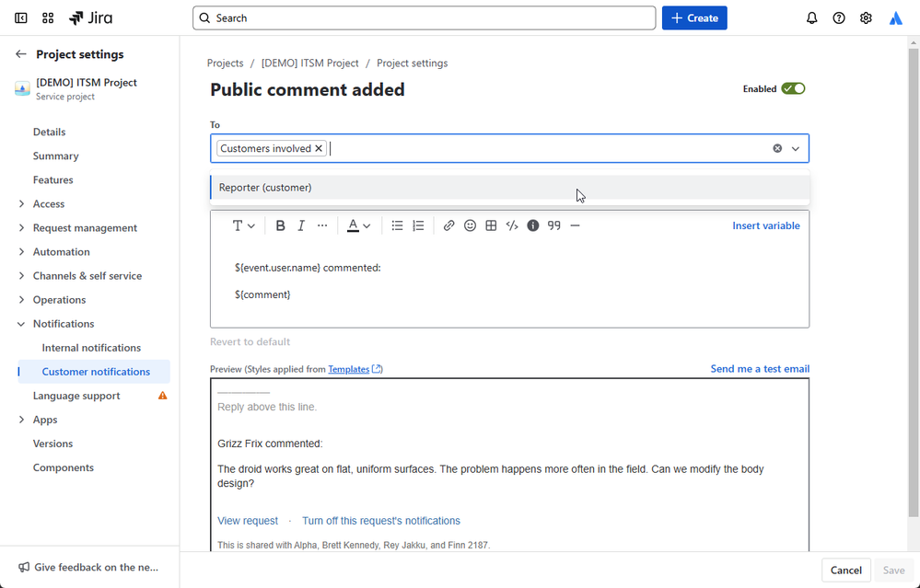The height and width of the screenshot is (588, 920).
Task: Click the Create button
Action: 694,18
